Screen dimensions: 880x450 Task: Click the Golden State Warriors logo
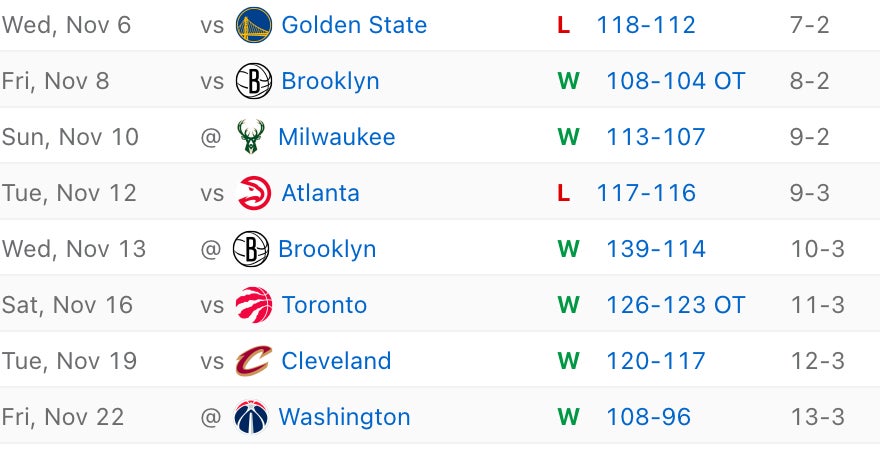coord(254,25)
